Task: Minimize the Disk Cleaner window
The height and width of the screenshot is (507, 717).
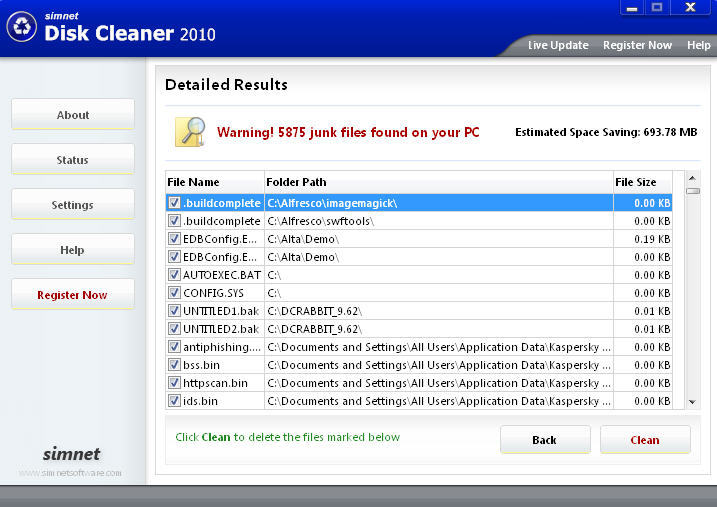Action: 632,7
